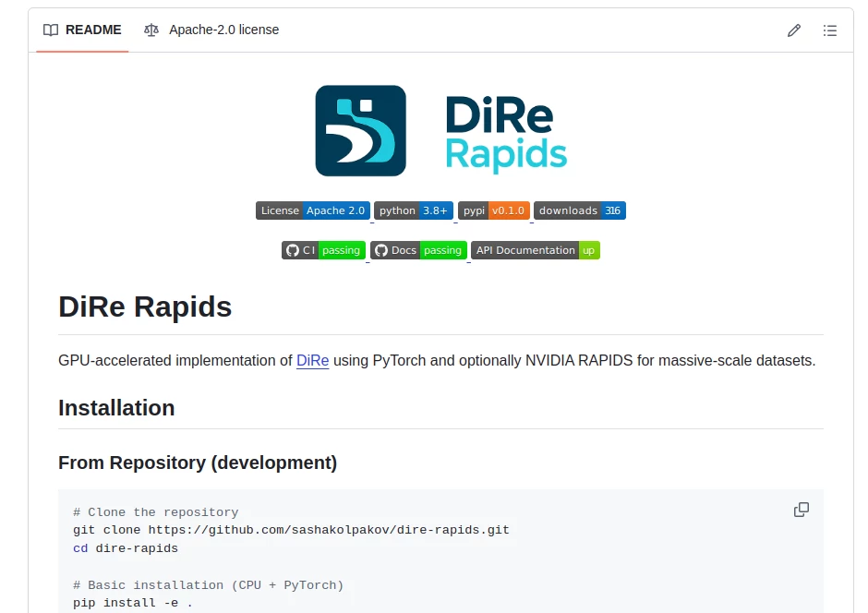
Task: Open the Docs passing badge
Action: coord(418,250)
